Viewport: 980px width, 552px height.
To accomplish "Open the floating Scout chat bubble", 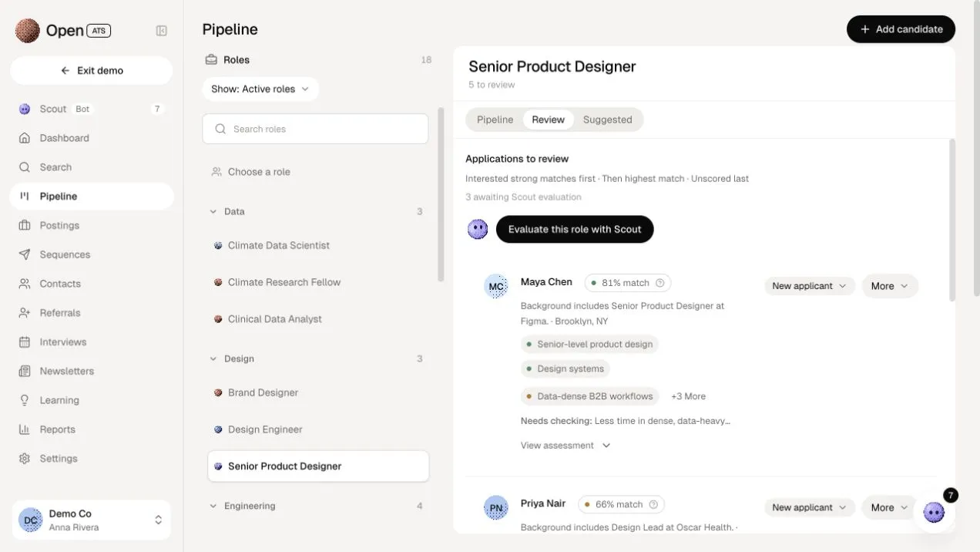I will point(934,512).
